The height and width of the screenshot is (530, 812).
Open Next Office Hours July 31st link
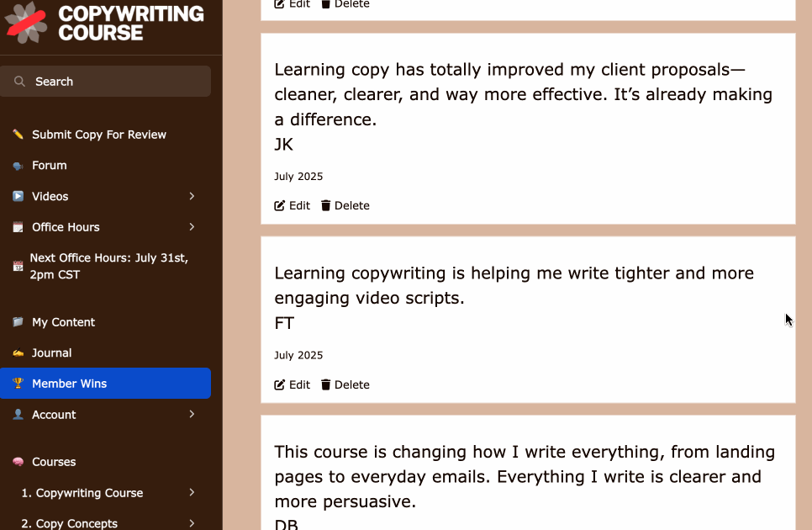[108, 266]
